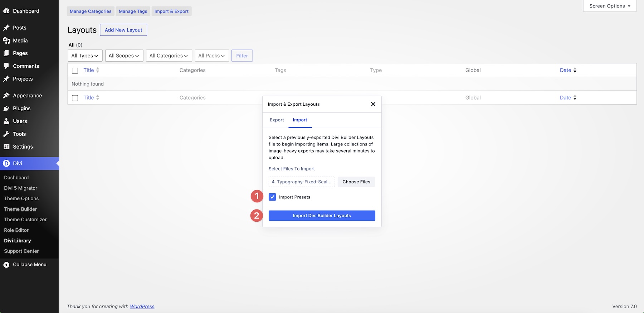Open Divi Dashboard submenu item
Viewport: 644px width, 313px height.
click(16, 178)
